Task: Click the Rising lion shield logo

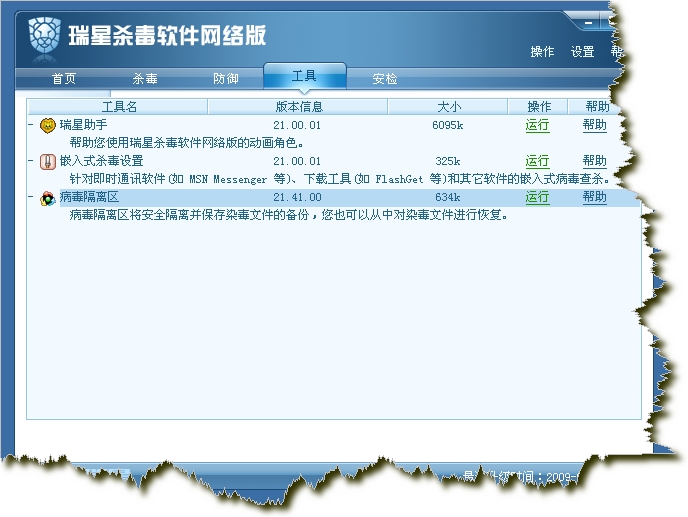Action: tap(44, 36)
